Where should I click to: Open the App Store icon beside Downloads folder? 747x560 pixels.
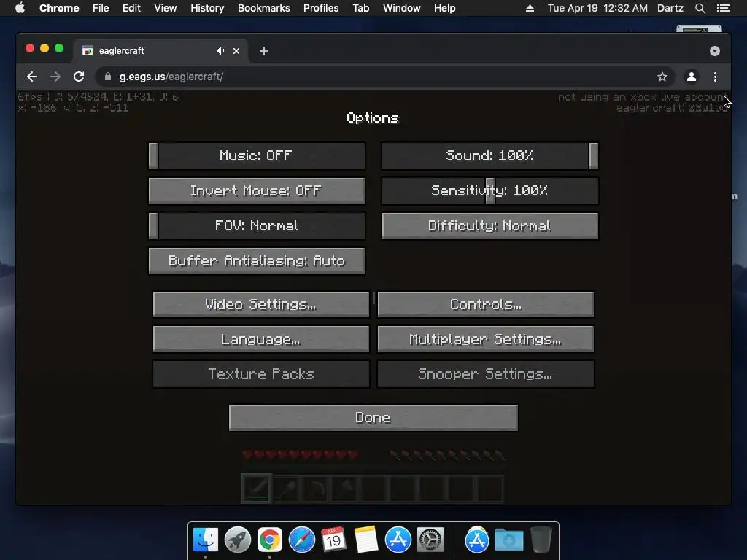click(477, 540)
